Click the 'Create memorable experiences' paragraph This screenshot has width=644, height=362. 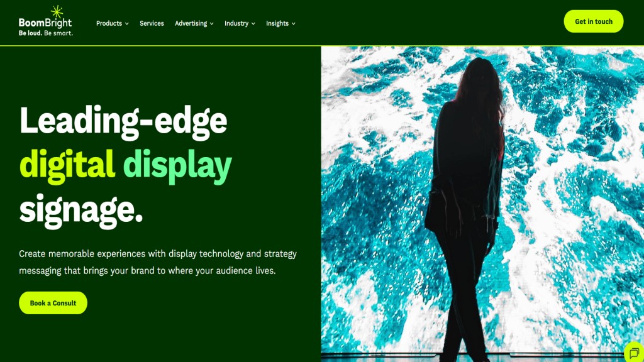(158, 262)
